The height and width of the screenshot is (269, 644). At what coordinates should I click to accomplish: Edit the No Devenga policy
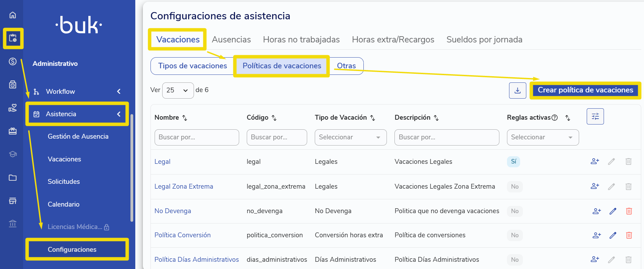(x=613, y=211)
